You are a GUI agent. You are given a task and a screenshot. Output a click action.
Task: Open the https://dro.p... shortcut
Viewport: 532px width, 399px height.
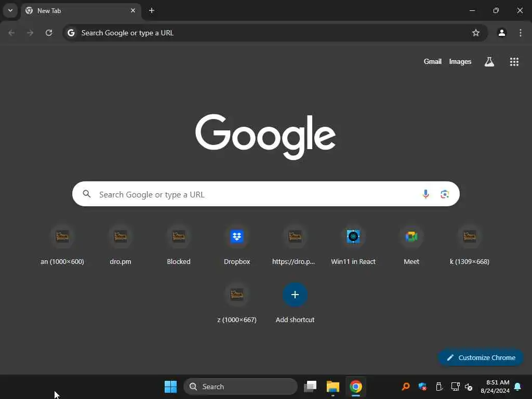coord(295,246)
